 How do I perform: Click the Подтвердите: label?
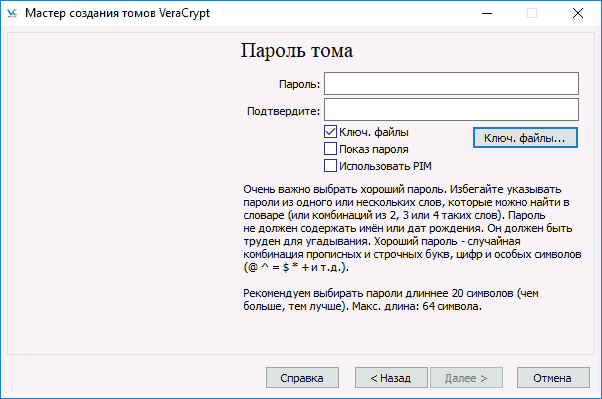(x=283, y=111)
